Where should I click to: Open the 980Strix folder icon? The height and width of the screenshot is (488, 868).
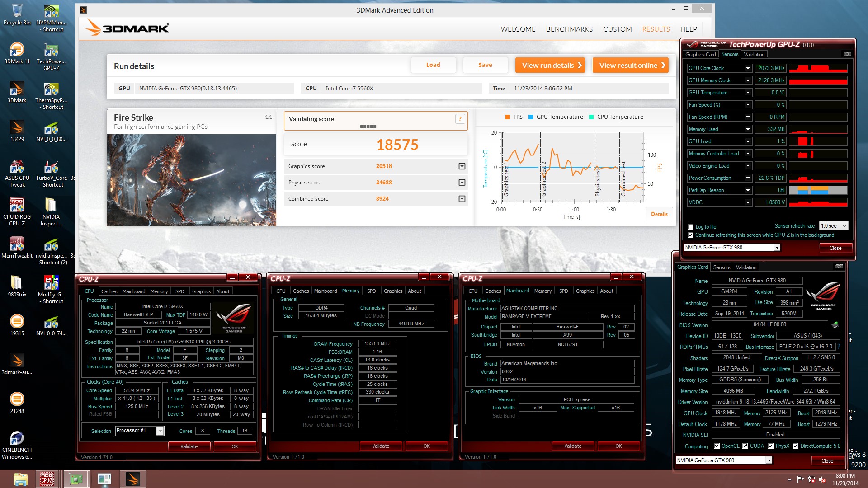click(x=17, y=286)
